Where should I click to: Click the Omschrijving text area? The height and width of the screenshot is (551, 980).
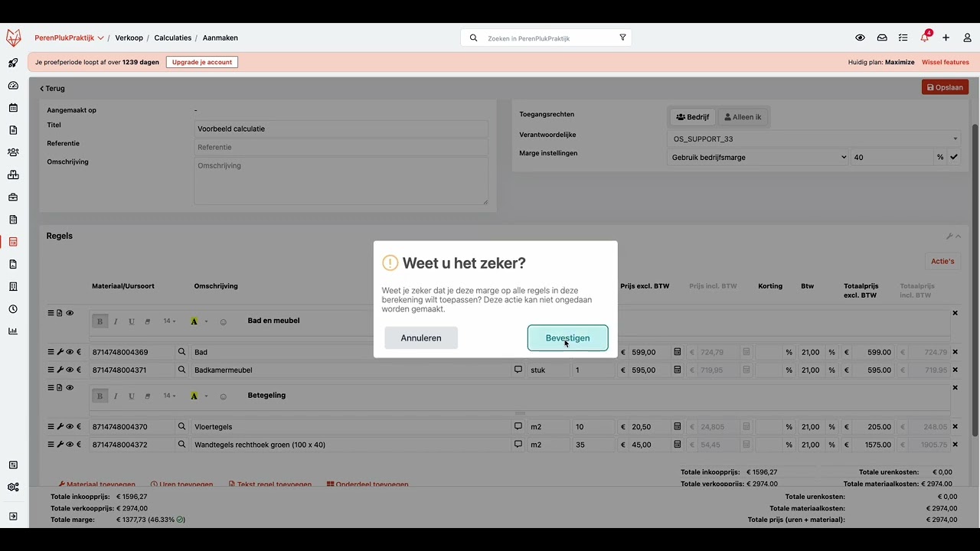pyautogui.click(x=341, y=181)
